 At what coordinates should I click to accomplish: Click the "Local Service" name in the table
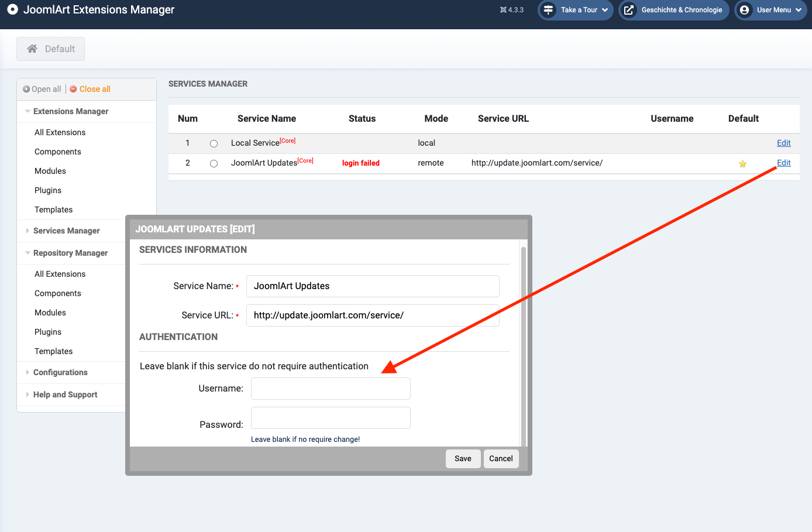click(255, 143)
